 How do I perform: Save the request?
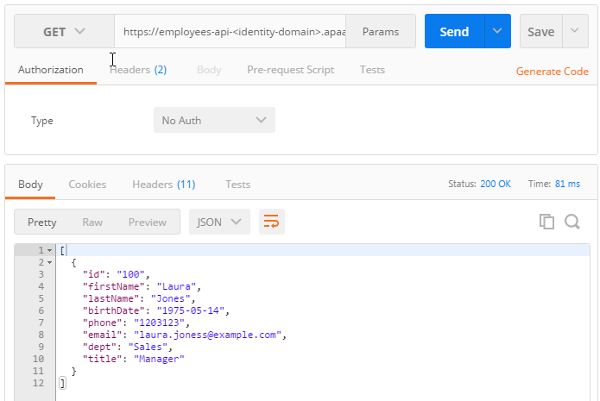541,31
